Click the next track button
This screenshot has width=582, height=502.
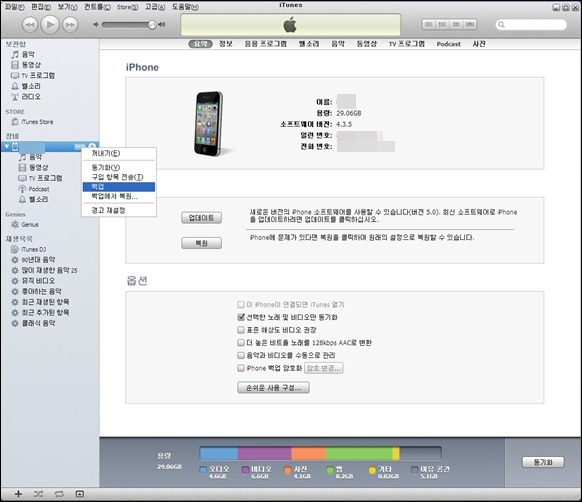pyautogui.click(x=70, y=25)
